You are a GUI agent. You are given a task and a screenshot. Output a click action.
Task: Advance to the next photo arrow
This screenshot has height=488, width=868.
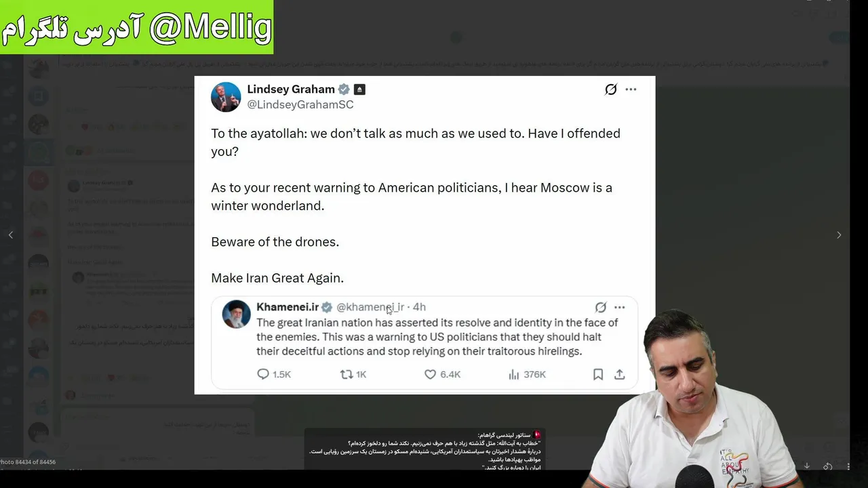pyautogui.click(x=839, y=235)
